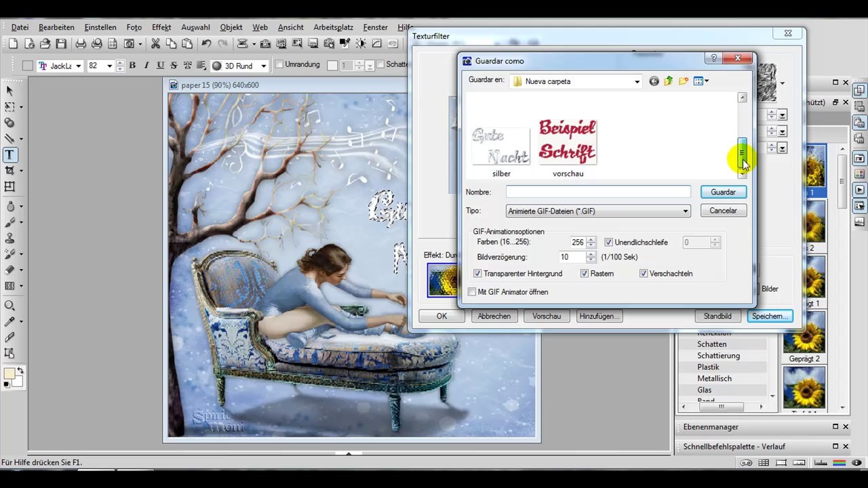Click the Digital camera toolbar icon
868x488 pixels.
click(265, 44)
